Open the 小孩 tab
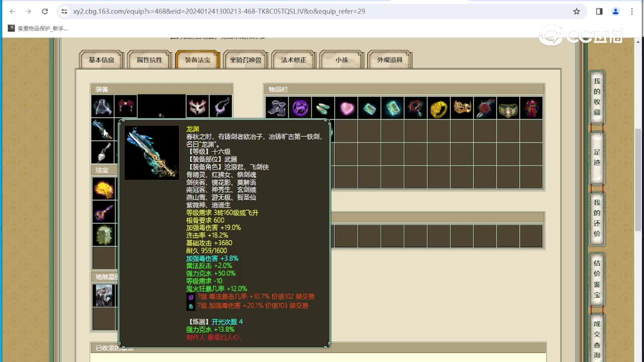Viewport: 644px width, 362px height. (x=342, y=60)
